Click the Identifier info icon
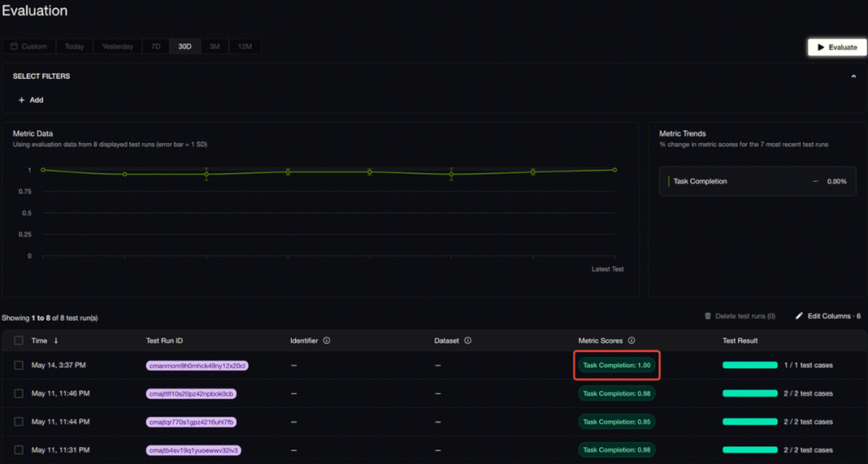Image resolution: width=868 pixels, height=464 pixels. pyautogui.click(x=326, y=340)
